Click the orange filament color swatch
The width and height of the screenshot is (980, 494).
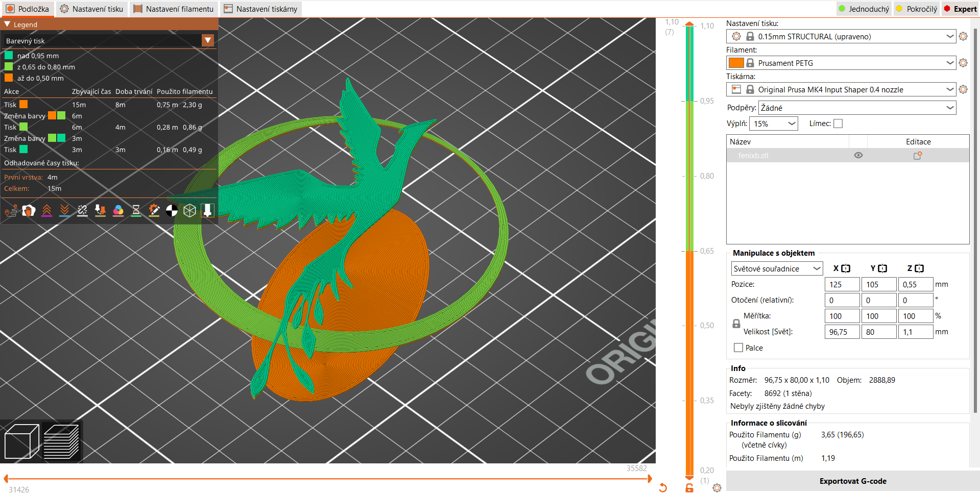tap(736, 63)
